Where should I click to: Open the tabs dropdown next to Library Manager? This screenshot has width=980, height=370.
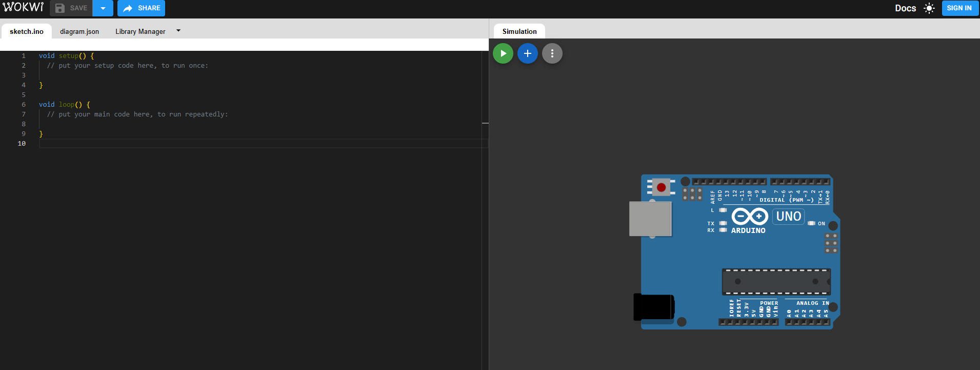click(x=178, y=31)
